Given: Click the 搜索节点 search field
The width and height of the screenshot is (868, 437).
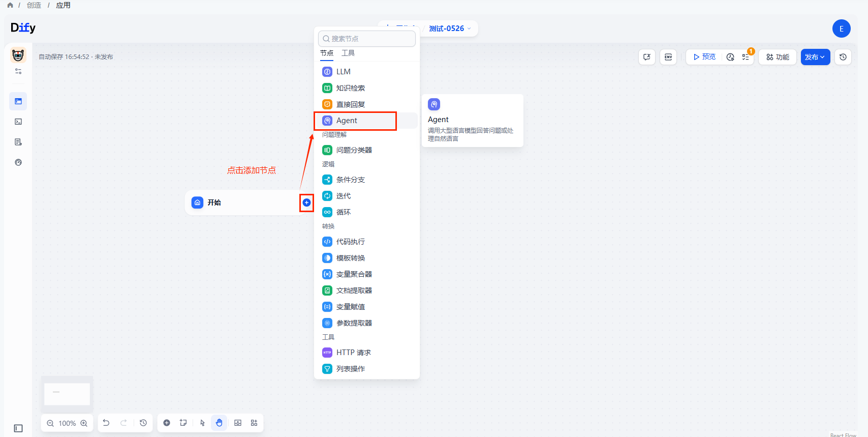Looking at the screenshot, I should [x=367, y=39].
